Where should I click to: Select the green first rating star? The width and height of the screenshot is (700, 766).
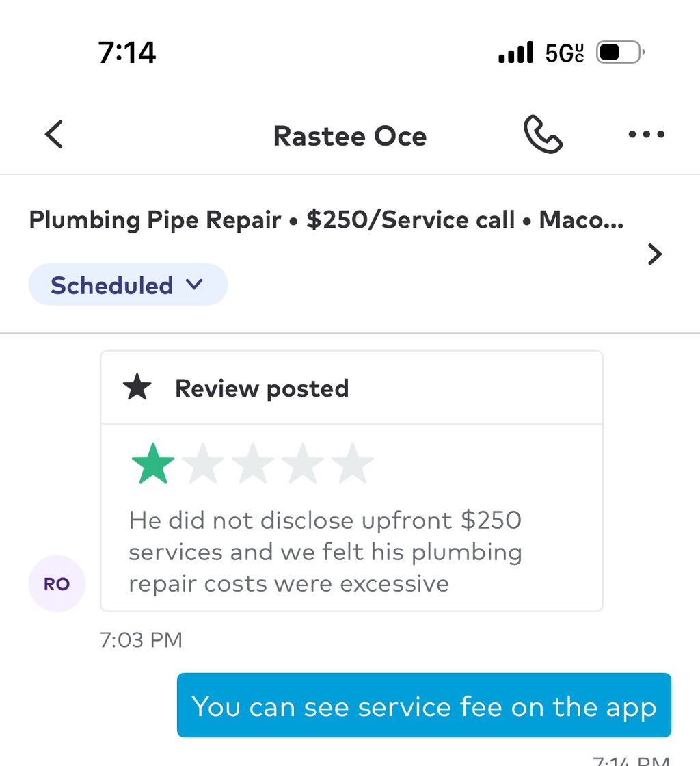(x=153, y=463)
